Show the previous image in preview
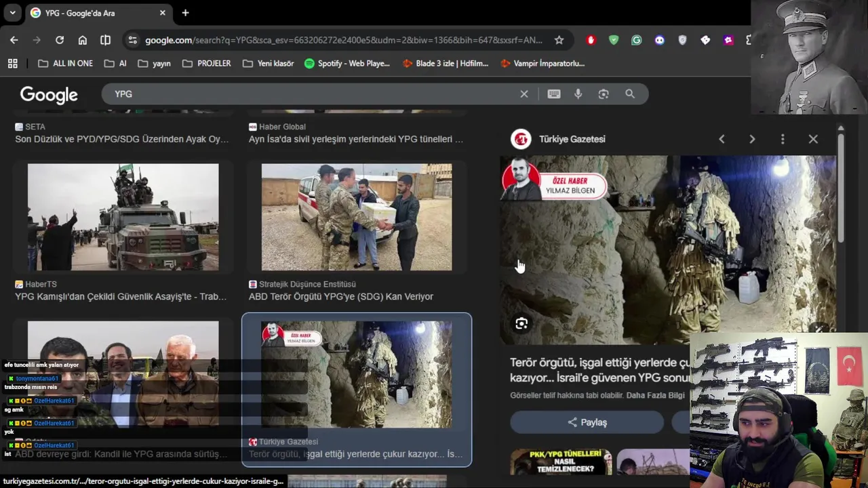Screen dimensions: 868x488 click(722, 139)
